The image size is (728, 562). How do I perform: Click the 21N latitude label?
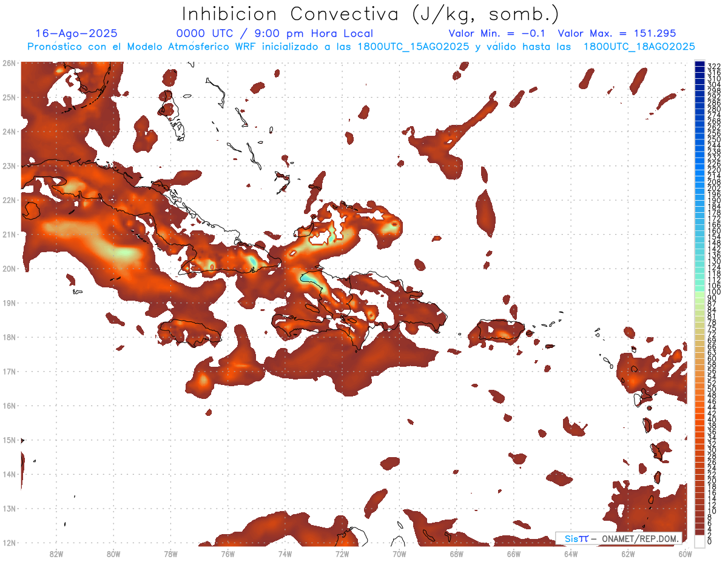(8, 234)
